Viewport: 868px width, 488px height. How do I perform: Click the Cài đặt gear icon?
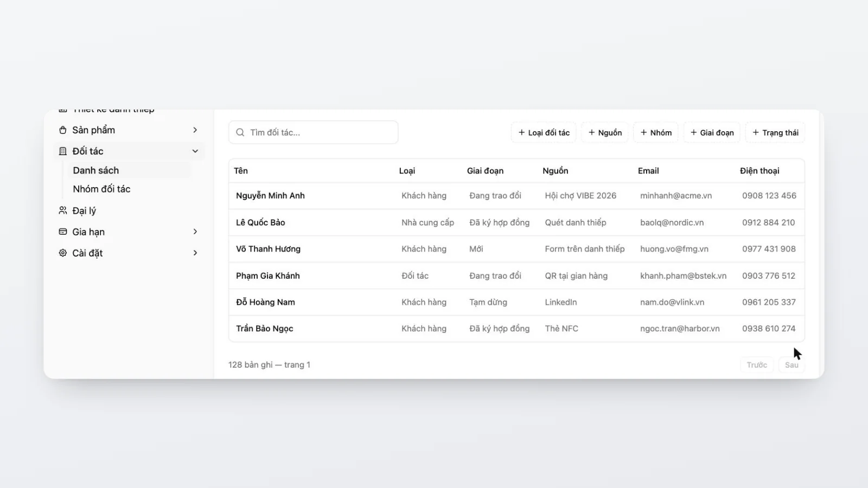63,253
